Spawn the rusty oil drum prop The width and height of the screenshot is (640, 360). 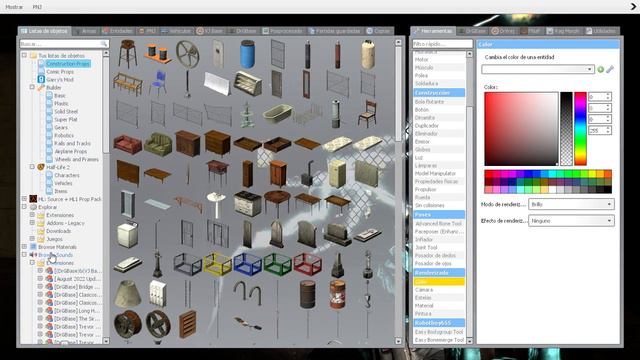coord(307,294)
